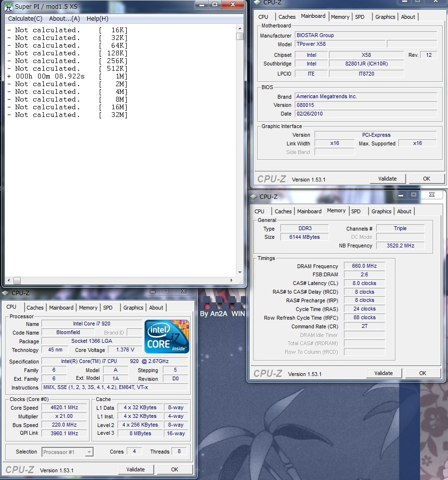Open Memory tab in Mainboard CPU-Z window

pos(340,17)
